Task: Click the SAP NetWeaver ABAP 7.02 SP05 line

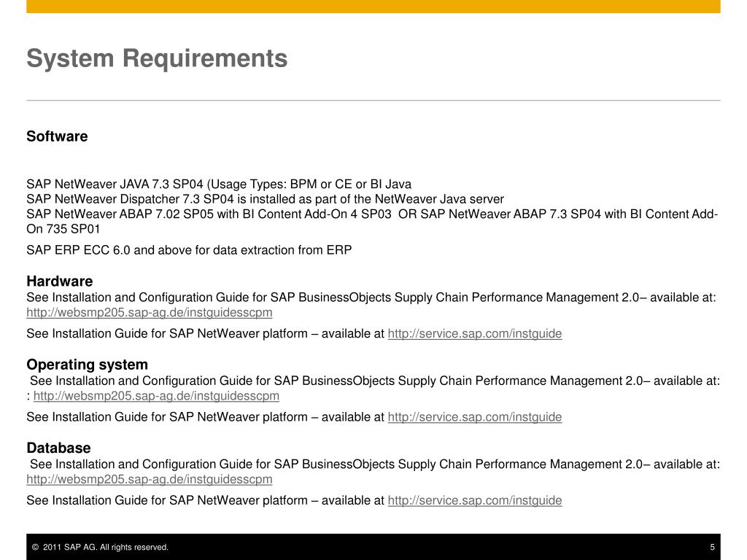Action: (x=372, y=214)
